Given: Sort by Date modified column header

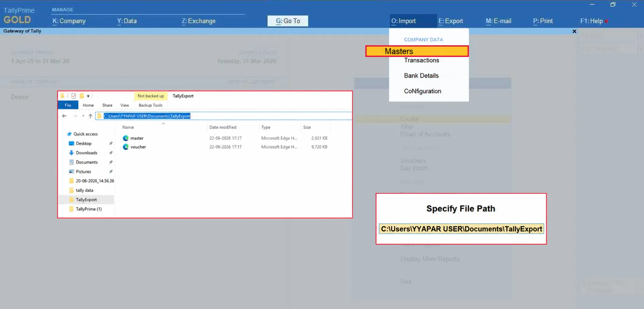Looking at the screenshot, I should [x=223, y=127].
